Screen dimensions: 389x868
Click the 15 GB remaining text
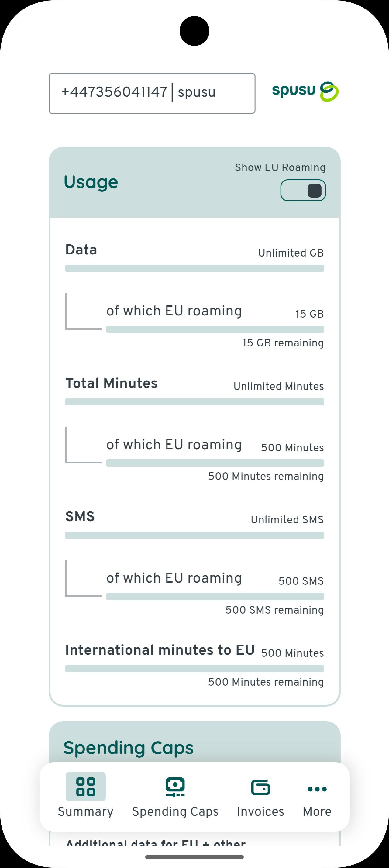click(x=283, y=343)
